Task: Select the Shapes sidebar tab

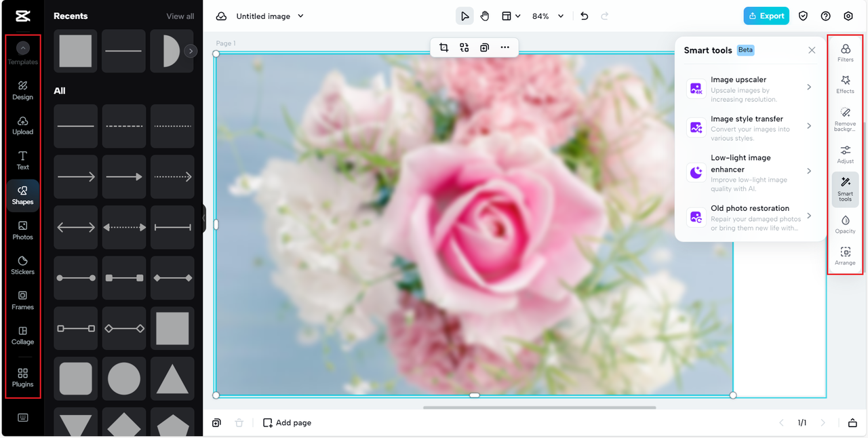Action: [22, 195]
